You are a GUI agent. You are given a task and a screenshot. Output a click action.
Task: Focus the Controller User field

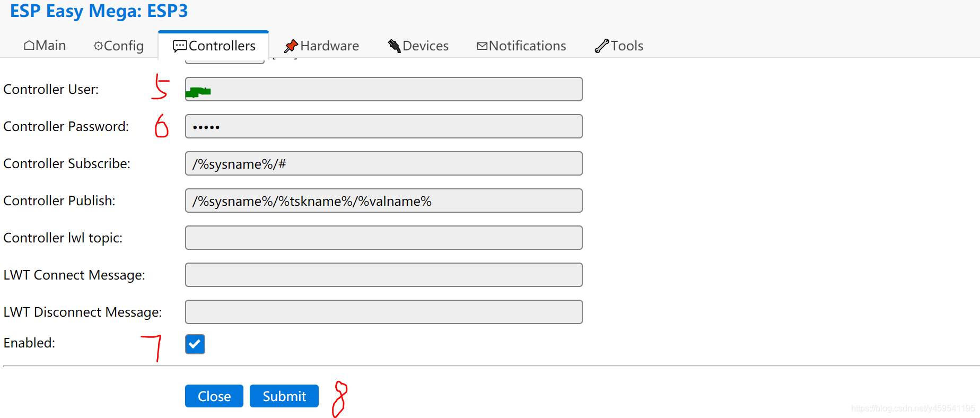coord(384,89)
